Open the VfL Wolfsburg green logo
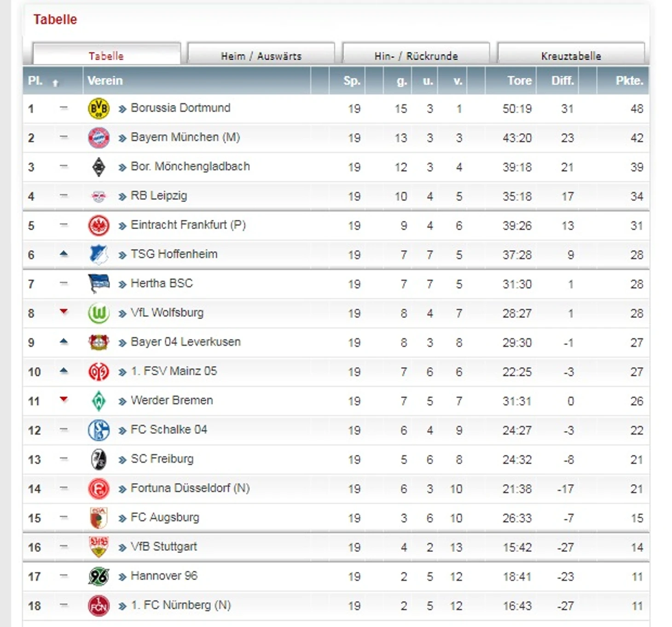This screenshot has height=627, width=672. pyautogui.click(x=98, y=313)
